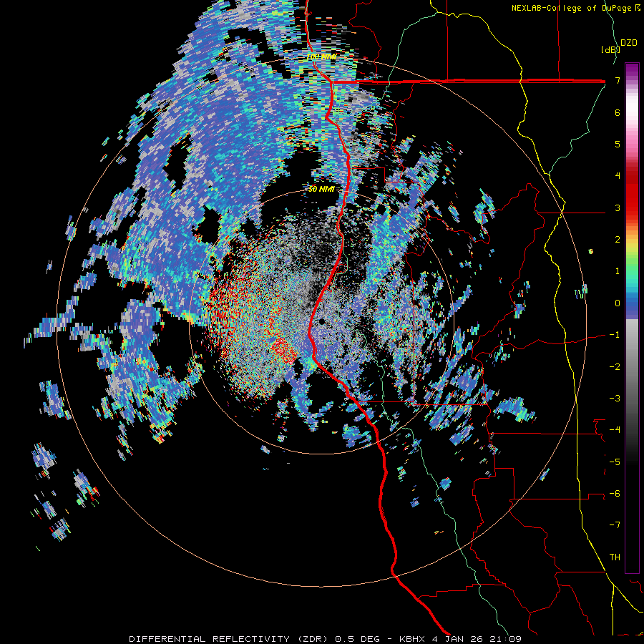Click the "NEXLAB-College of DuPage" credit text
The height and width of the screenshot is (644, 644).
(572, 8)
